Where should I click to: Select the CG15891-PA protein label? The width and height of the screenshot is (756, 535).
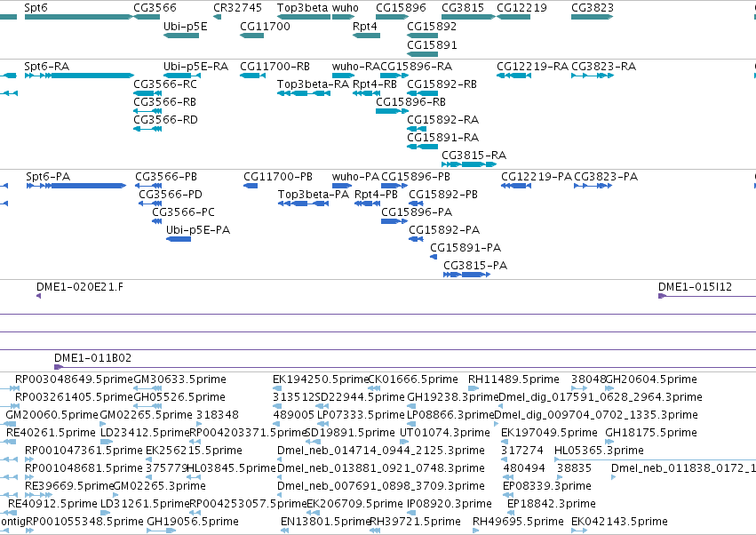[x=466, y=247]
